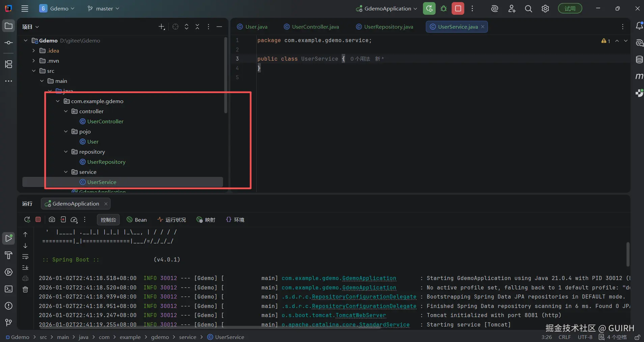Toggle the Project tool window
The image size is (644, 342).
click(x=9, y=26)
